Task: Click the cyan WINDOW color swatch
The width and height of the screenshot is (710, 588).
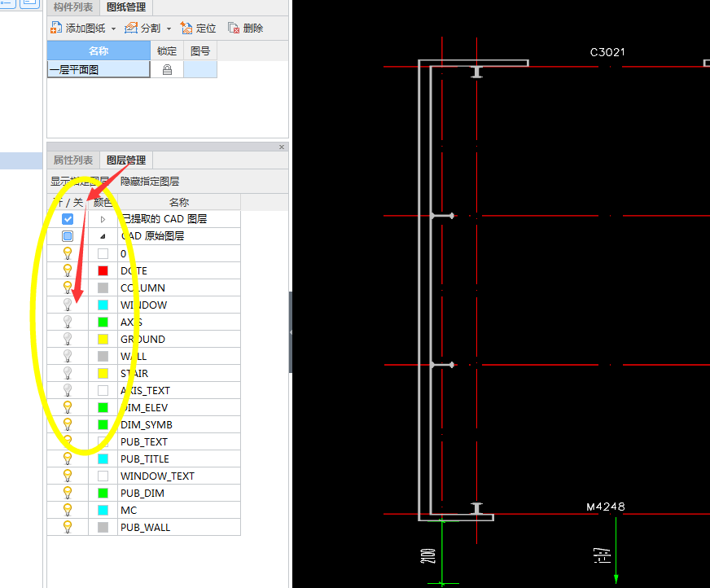Action: coord(103,305)
